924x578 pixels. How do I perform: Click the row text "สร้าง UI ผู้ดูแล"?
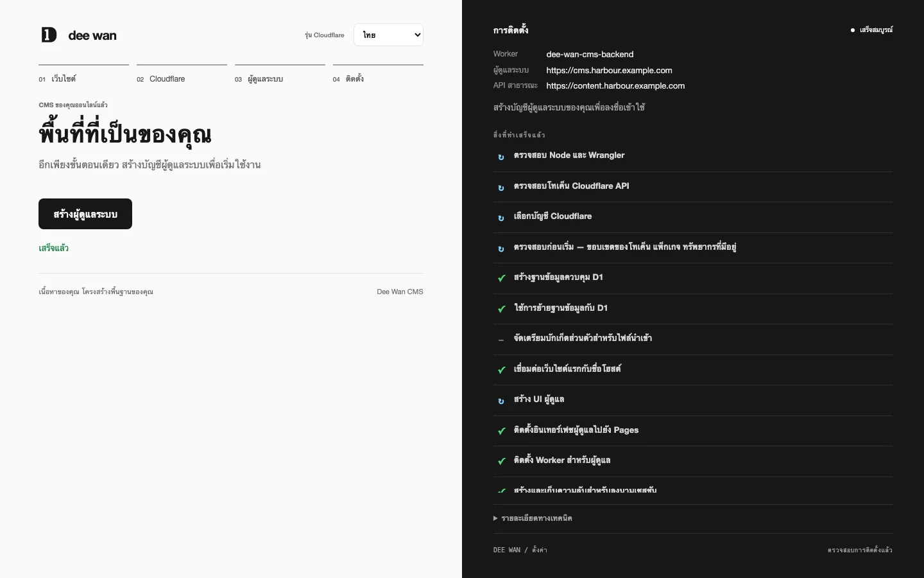(x=539, y=399)
